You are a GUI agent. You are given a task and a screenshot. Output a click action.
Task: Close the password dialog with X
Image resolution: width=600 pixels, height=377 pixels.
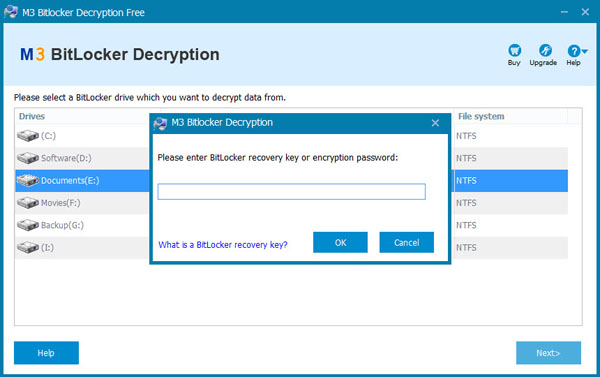(x=435, y=123)
